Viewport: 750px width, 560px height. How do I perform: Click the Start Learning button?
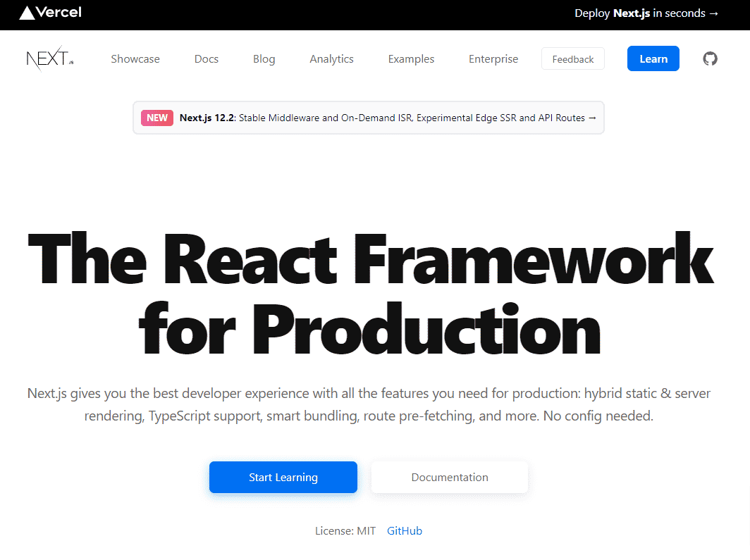pyautogui.click(x=283, y=478)
